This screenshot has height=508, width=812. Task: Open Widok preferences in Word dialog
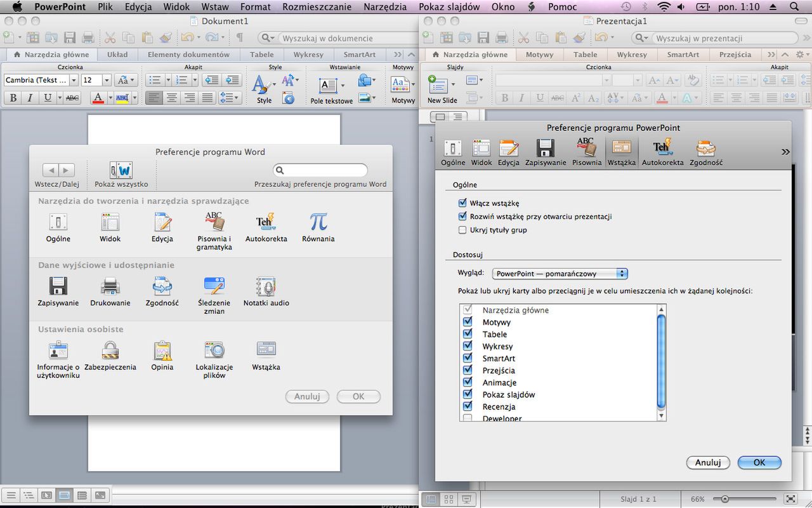click(x=110, y=228)
